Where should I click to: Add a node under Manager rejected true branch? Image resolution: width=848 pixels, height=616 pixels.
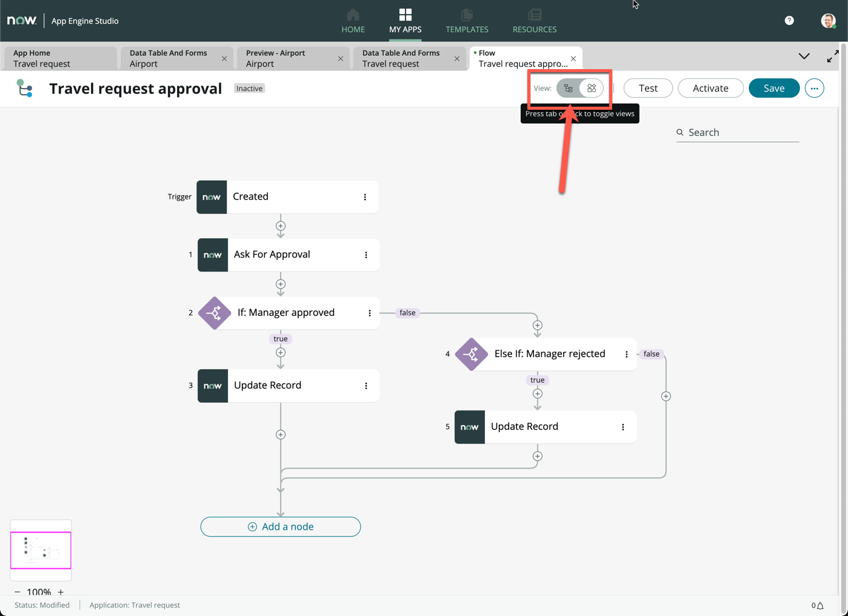tap(538, 394)
